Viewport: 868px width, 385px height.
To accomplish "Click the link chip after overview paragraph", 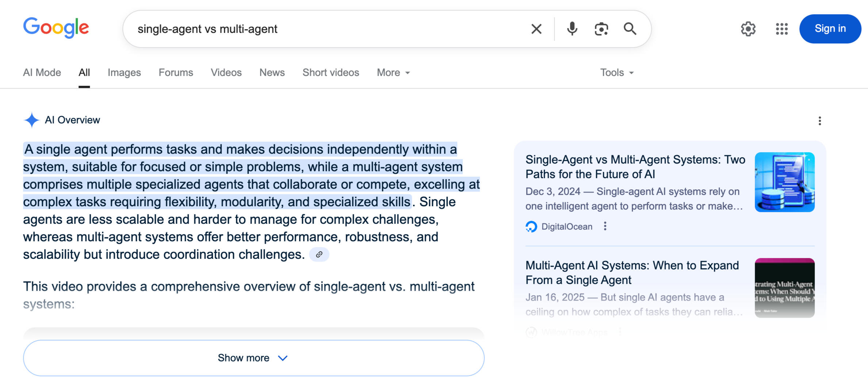I will [319, 255].
